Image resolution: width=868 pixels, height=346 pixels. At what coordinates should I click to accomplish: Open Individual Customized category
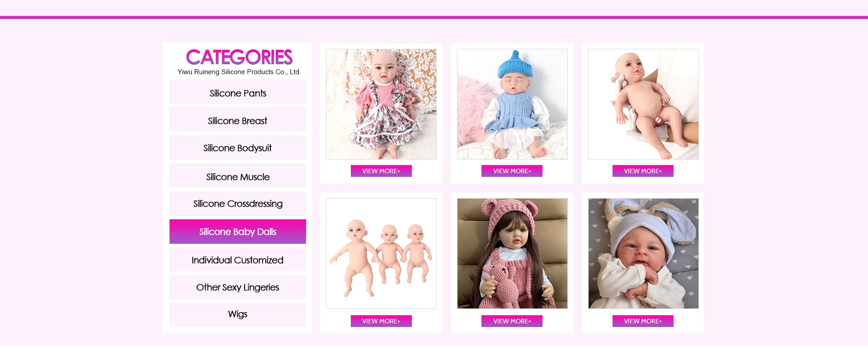[x=237, y=260]
